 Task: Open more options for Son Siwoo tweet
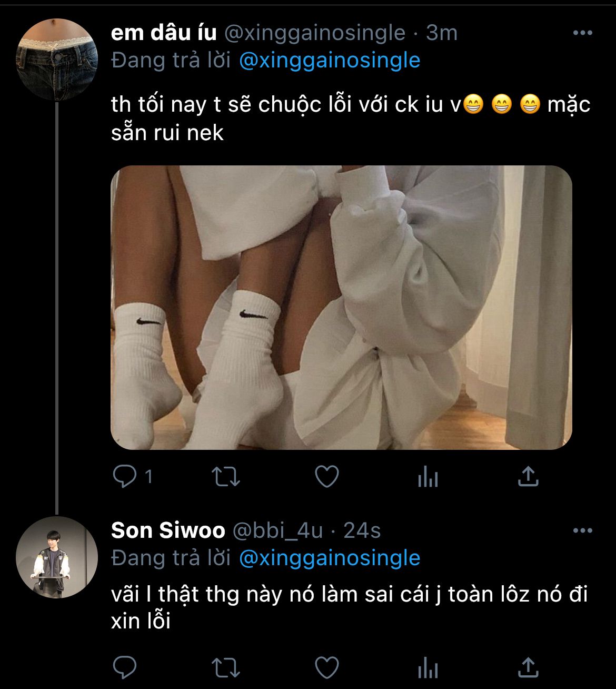pos(582,530)
